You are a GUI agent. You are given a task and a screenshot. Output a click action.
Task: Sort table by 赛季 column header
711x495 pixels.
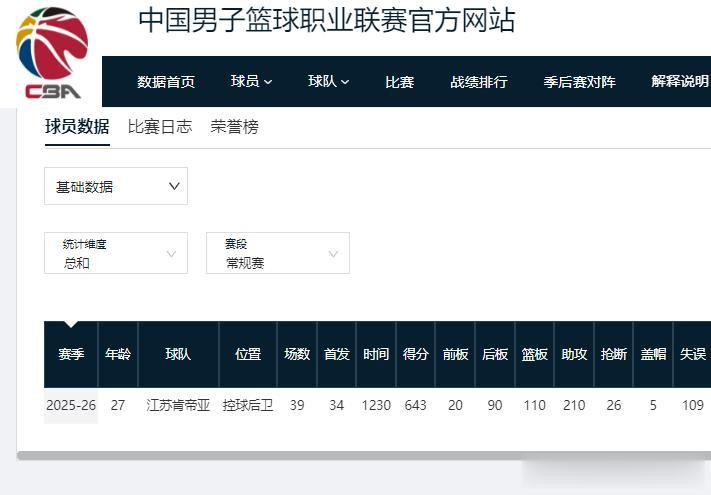click(x=71, y=354)
